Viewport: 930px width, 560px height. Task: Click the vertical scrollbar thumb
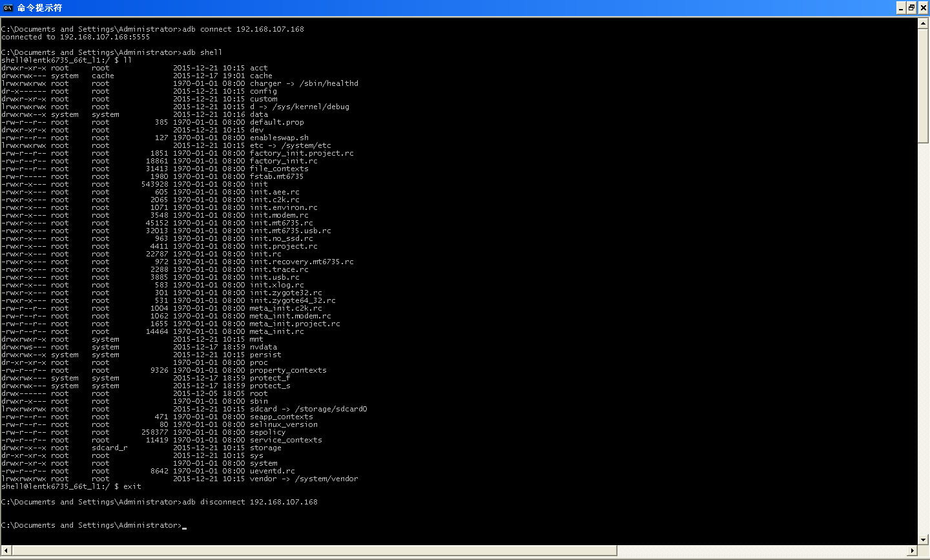click(923, 86)
